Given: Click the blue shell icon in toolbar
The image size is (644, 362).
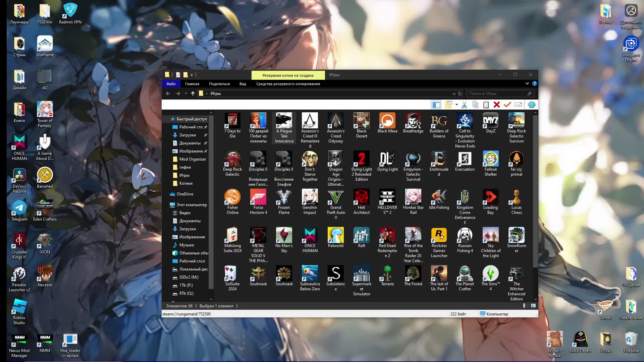Looking at the screenshot, I should [x=532, y=105].
